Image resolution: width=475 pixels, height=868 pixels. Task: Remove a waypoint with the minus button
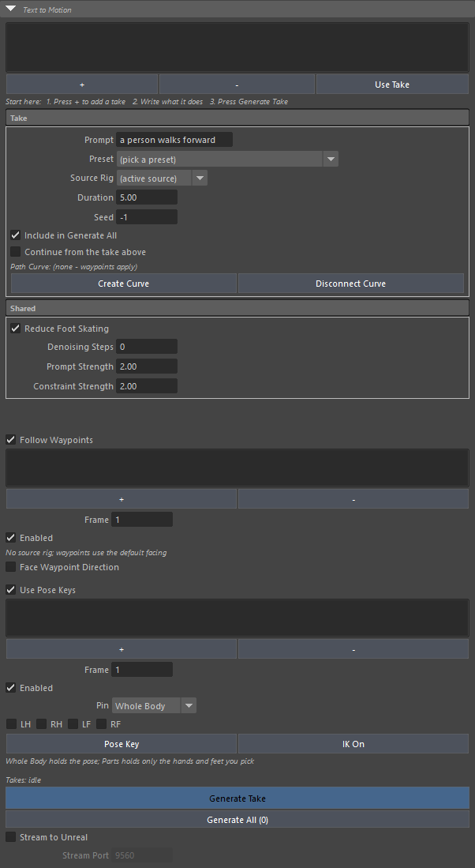coord(353,499)
